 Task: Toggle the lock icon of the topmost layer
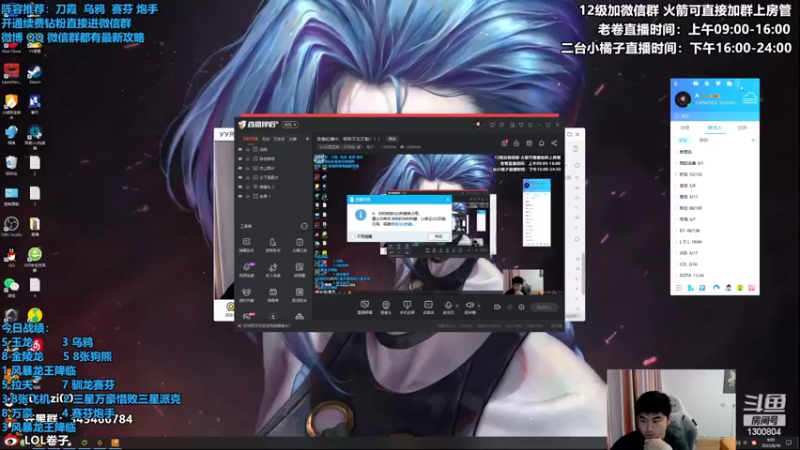click(x=248, y=149)
